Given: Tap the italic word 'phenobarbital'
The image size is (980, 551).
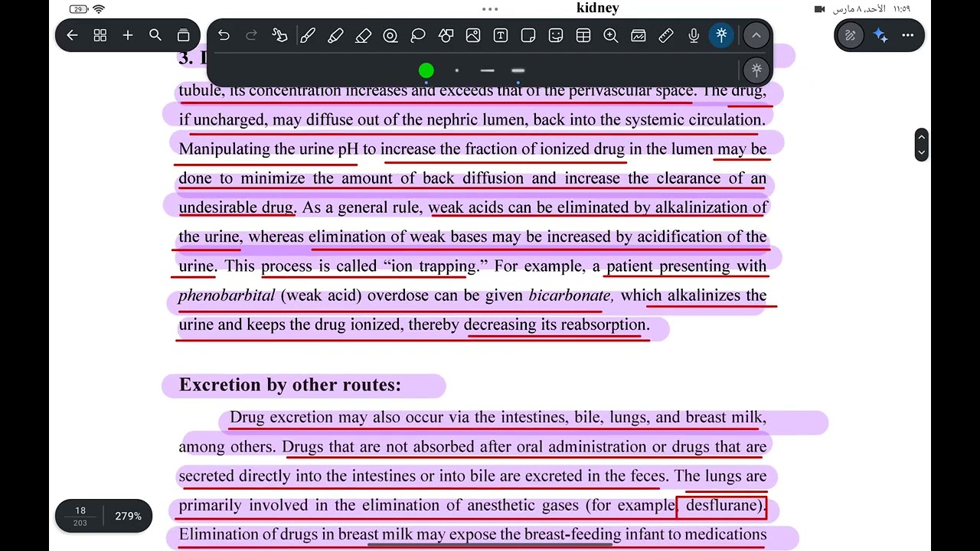Looking at the screenshot, I should pos(227,295).
